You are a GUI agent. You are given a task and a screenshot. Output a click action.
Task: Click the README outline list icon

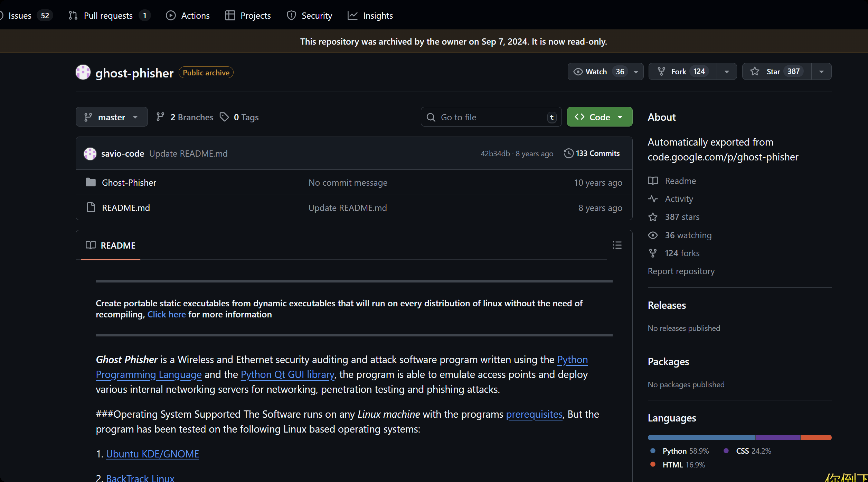coord(617,245)
